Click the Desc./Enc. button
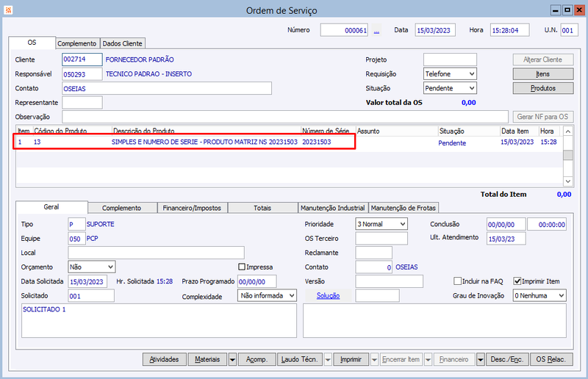 click(507, 359)
